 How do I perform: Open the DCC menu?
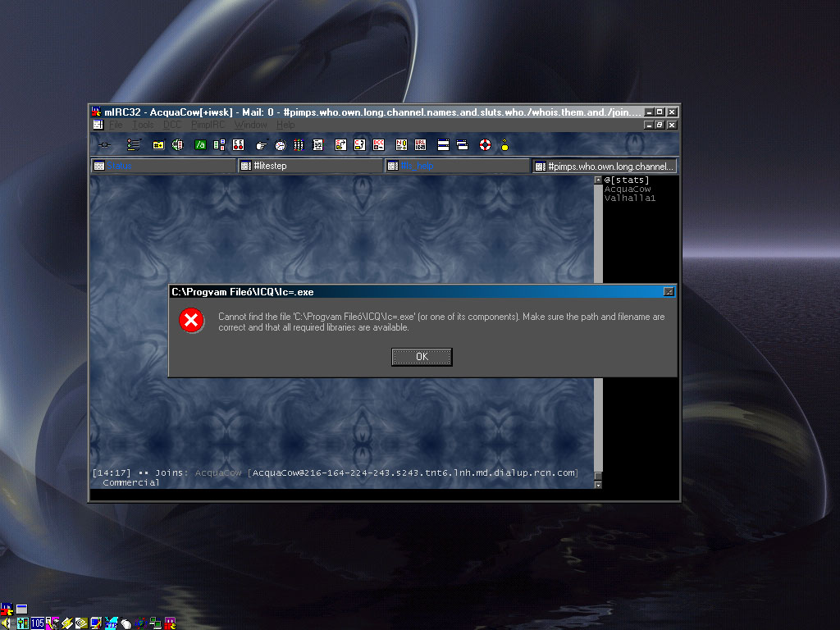pyautogui.click(x=172, y=125)
